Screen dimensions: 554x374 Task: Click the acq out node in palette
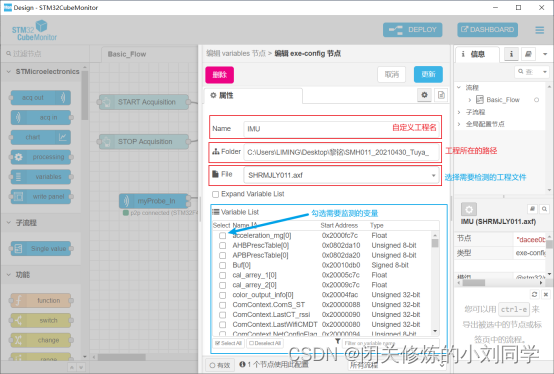pyautogui.click(x=41, y=98)
